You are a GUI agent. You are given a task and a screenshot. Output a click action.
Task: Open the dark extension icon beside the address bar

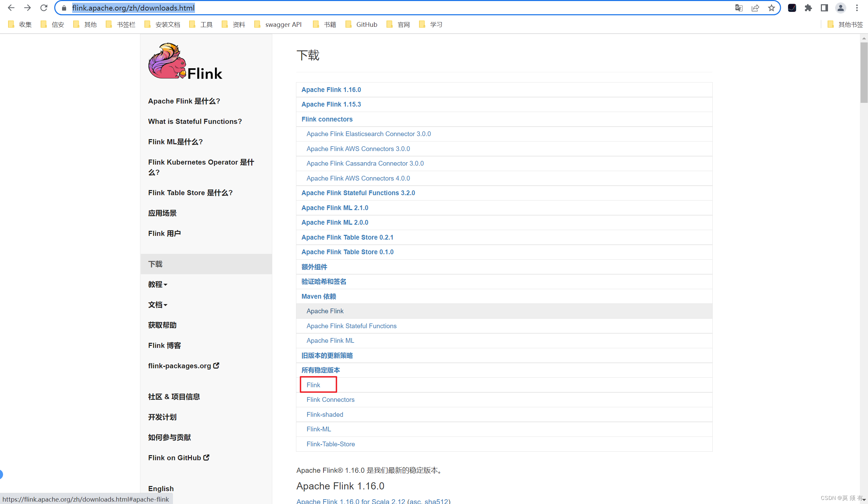[792, 8]
